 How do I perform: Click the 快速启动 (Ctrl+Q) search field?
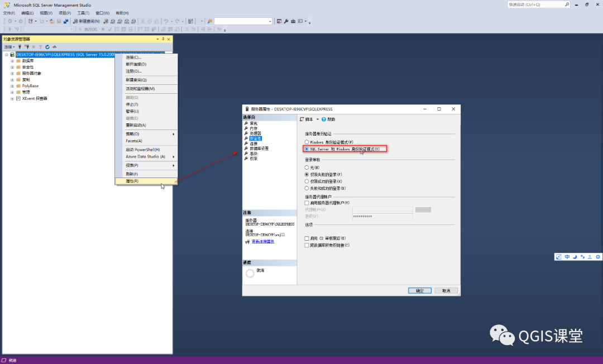point(535,4)
